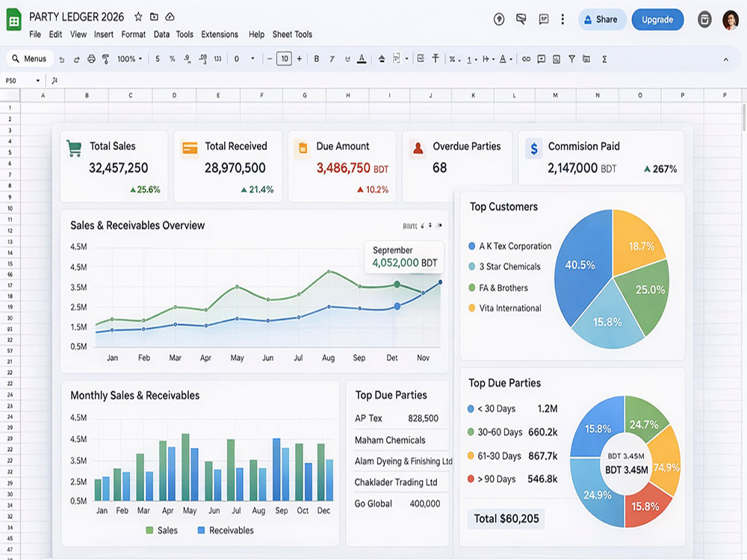
Task: Open the Format menu
Action: click(134, 34)
